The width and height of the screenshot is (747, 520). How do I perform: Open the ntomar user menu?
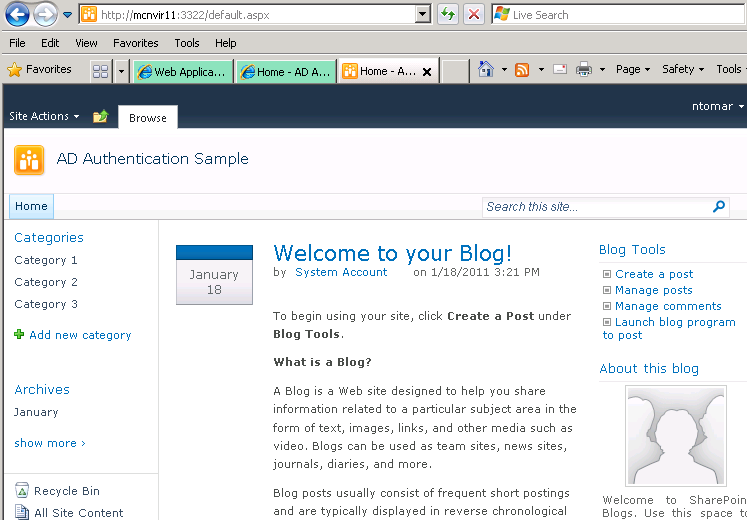click(x=717, y=106)
